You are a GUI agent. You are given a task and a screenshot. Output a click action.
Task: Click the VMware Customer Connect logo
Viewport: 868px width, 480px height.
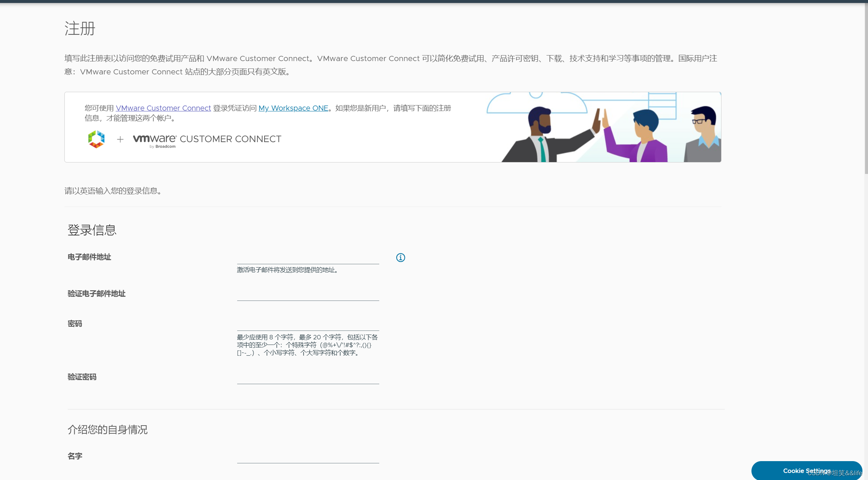(206, 140)
